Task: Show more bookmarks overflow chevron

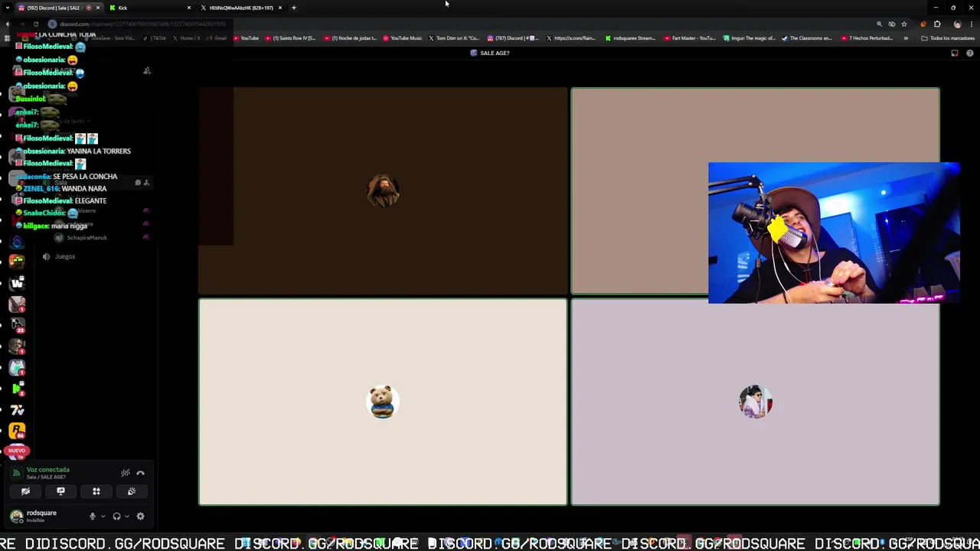Action: coord(906,37)
